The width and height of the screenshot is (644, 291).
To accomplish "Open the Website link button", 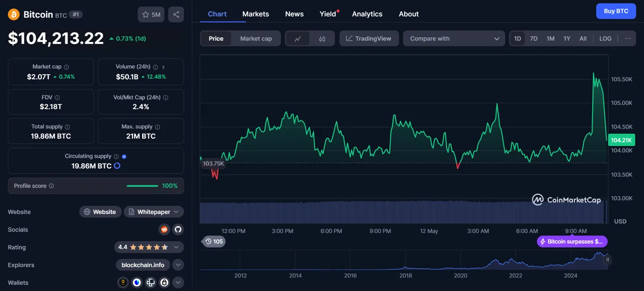I will pyautogui.click(x=100, y=212).
